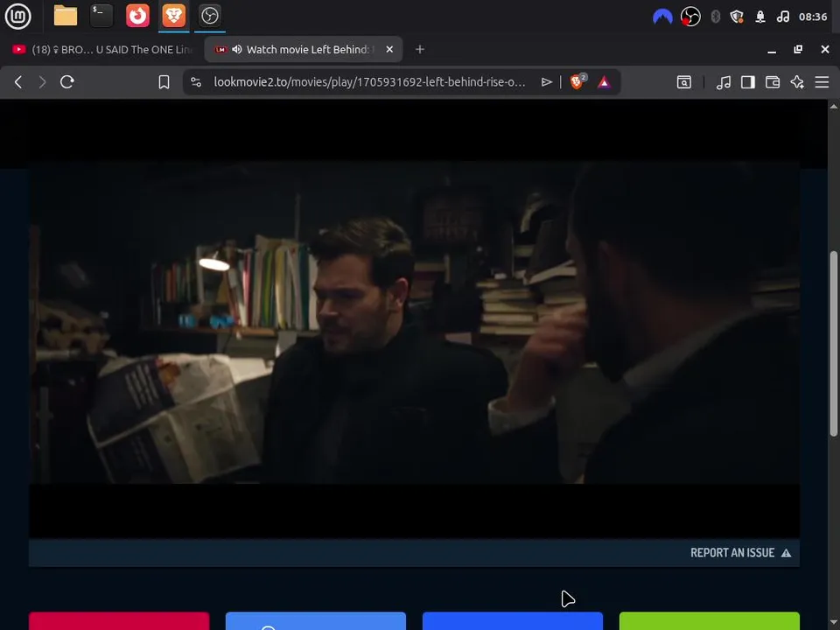Bookmark this page

[164, 82]
